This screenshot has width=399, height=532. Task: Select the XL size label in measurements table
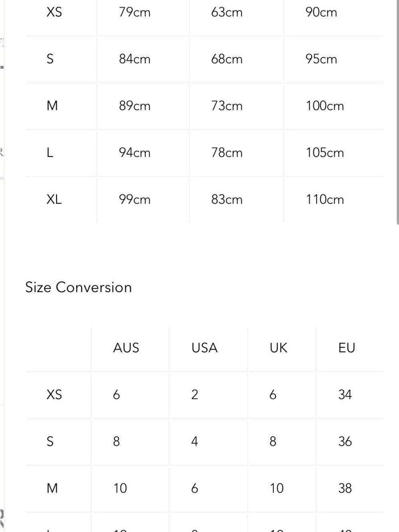(54, 199)
